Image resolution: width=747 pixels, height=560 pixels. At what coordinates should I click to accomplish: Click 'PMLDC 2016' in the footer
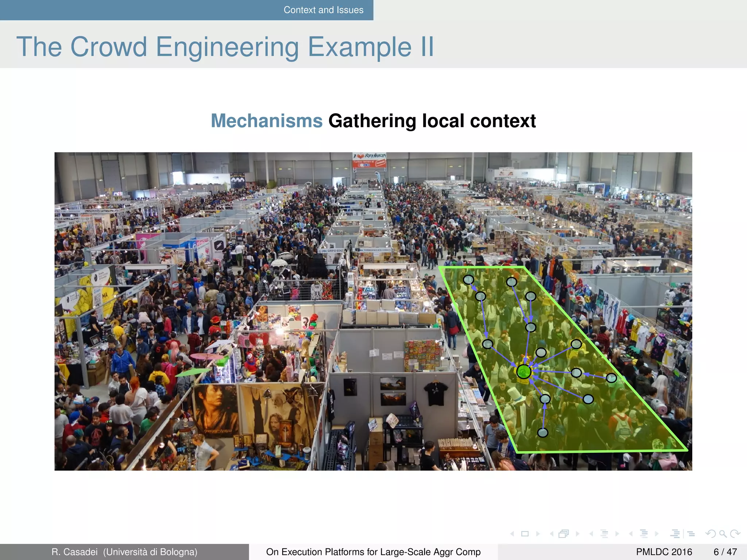pos(664,552)
